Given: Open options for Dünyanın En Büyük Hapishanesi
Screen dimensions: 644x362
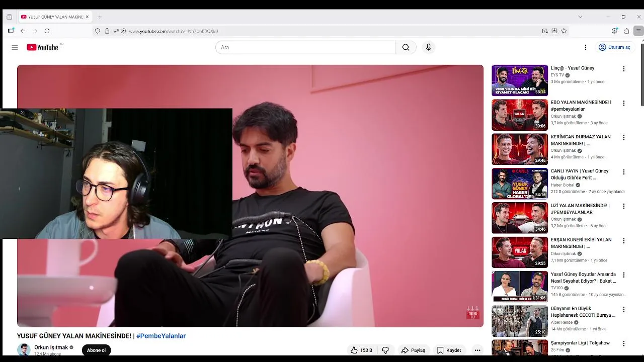Looking at the screenshot, I should [x=624, y=309].
